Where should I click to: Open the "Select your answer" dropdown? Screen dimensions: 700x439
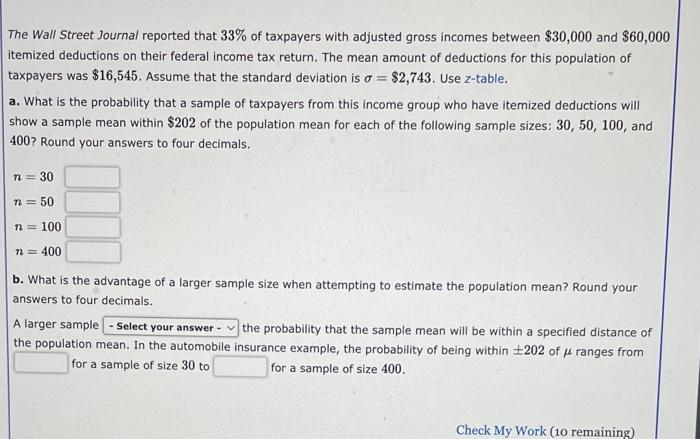click(171, 327)
